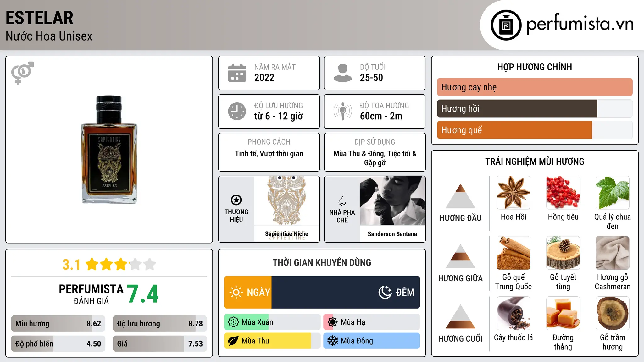Select the Mùa Thu season bar

click(272, 341)
